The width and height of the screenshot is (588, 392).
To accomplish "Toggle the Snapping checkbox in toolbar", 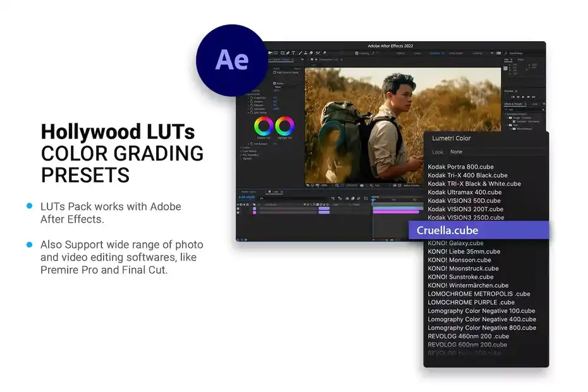I will (x=357, y=53).
